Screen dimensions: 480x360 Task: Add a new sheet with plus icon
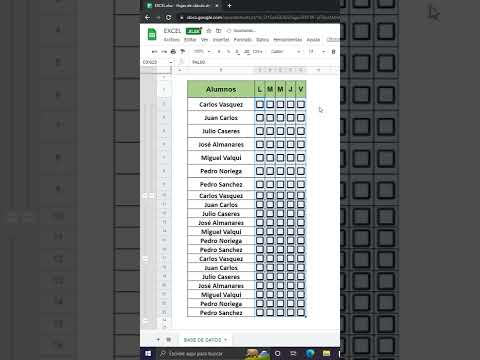tap(158, 340)
